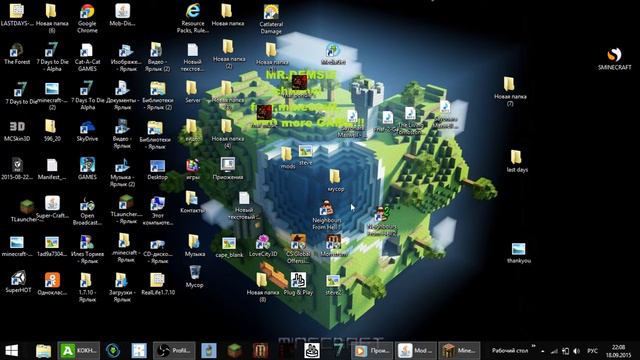Open the Windows Start button
Viewport: 640px width, 360px height.
(x=11, y=351)
